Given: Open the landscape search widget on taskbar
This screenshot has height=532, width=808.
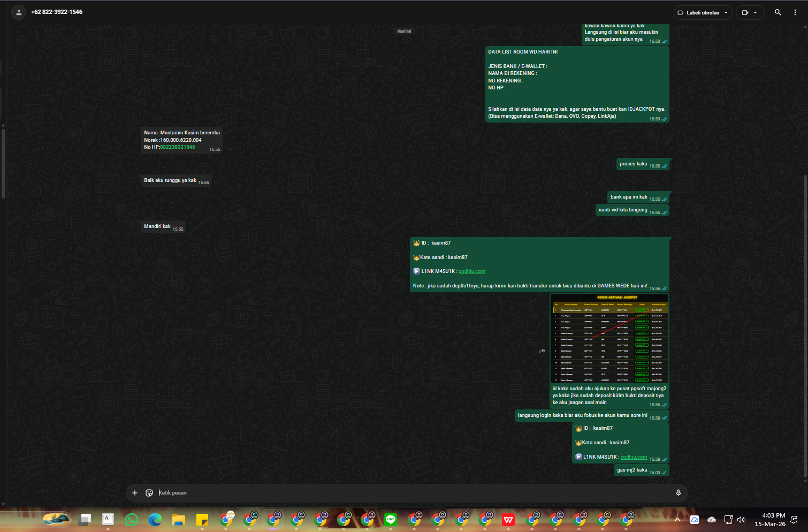Looking at the screenshot, I should coord(57,520).
